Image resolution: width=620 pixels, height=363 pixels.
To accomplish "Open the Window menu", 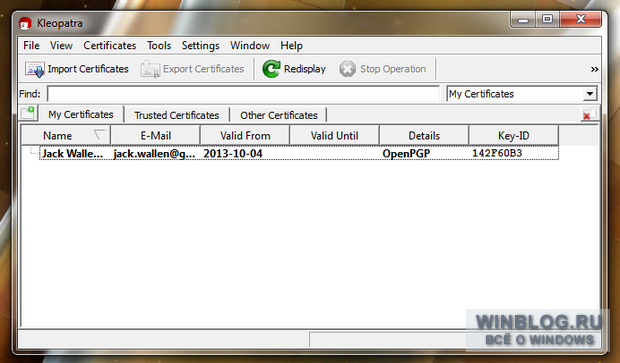I will pos(250,45).
